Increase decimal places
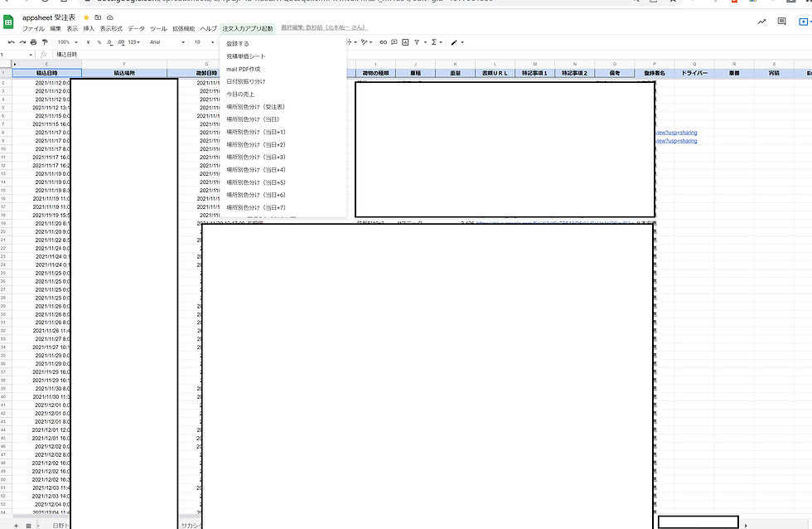The width and height of the screenshot is (812, 529). click(x=121, y=42)
